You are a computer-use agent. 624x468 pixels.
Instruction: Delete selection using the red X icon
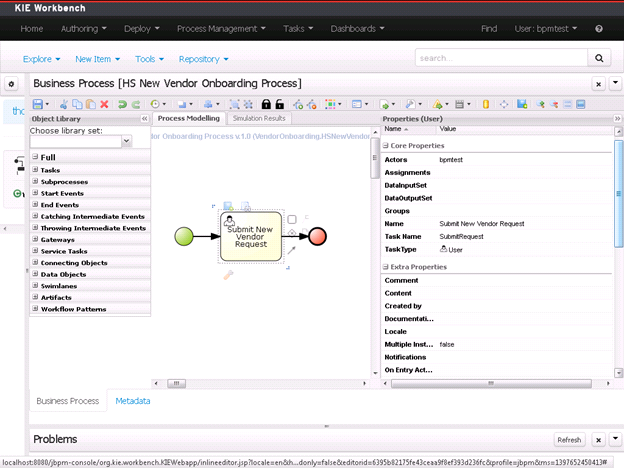(104, 104)
